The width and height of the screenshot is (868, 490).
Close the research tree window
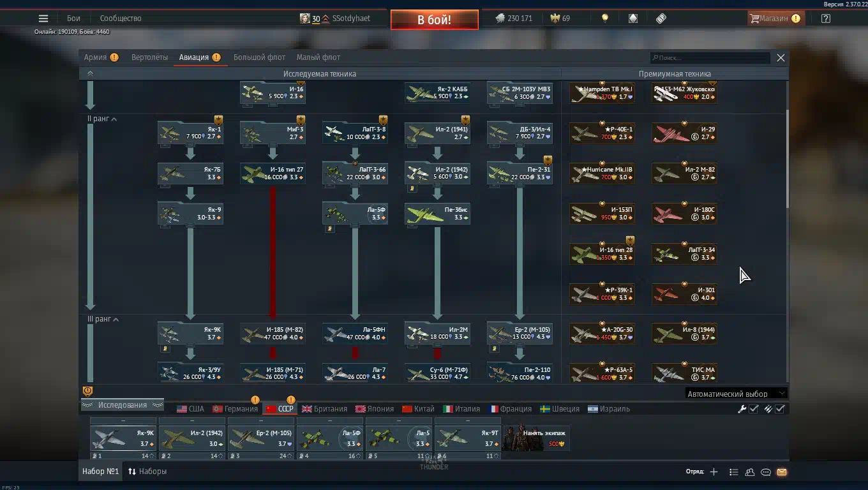tap(781, 58)
